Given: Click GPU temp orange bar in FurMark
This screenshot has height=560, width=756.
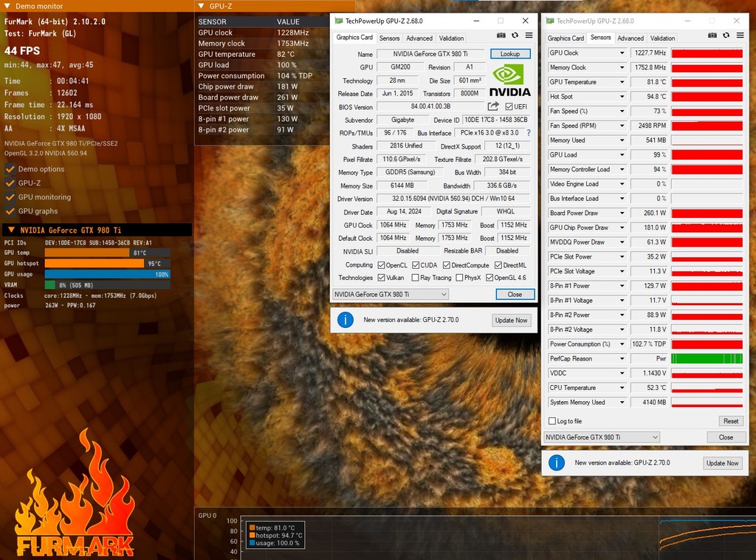Looking at the screenshot, I should [87, 253].
